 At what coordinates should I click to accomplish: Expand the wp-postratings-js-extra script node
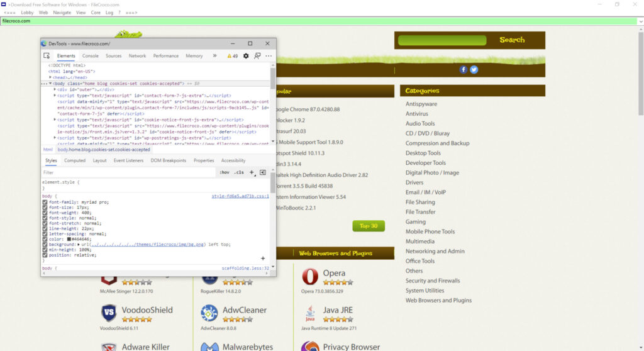[55, 138]
